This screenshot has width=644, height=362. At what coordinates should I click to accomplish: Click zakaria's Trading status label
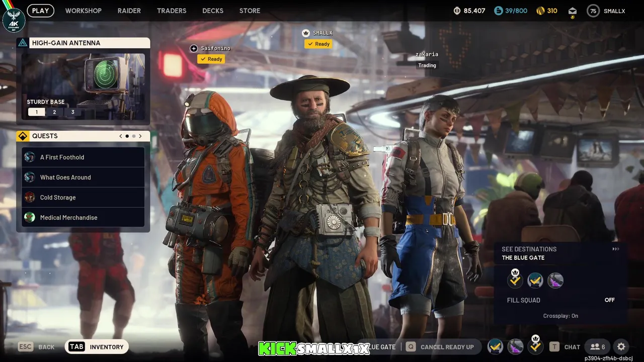click(427, 65)
